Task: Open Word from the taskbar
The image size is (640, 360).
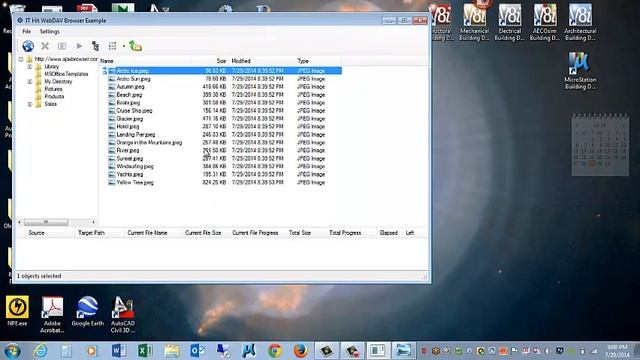Action: pyautogui.click(x=119, y=351)
